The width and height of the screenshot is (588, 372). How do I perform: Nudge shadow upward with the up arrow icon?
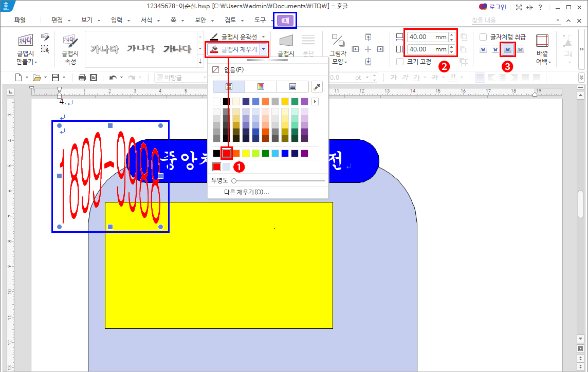point(368,37)
